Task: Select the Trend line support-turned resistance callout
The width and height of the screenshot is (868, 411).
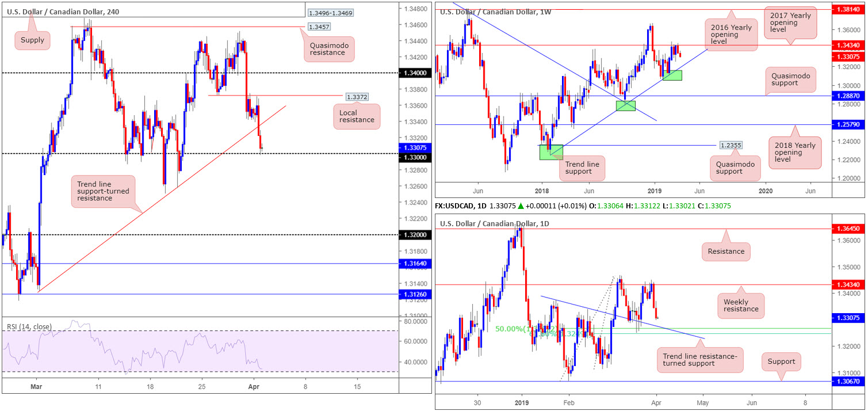Action: [104, 192]
